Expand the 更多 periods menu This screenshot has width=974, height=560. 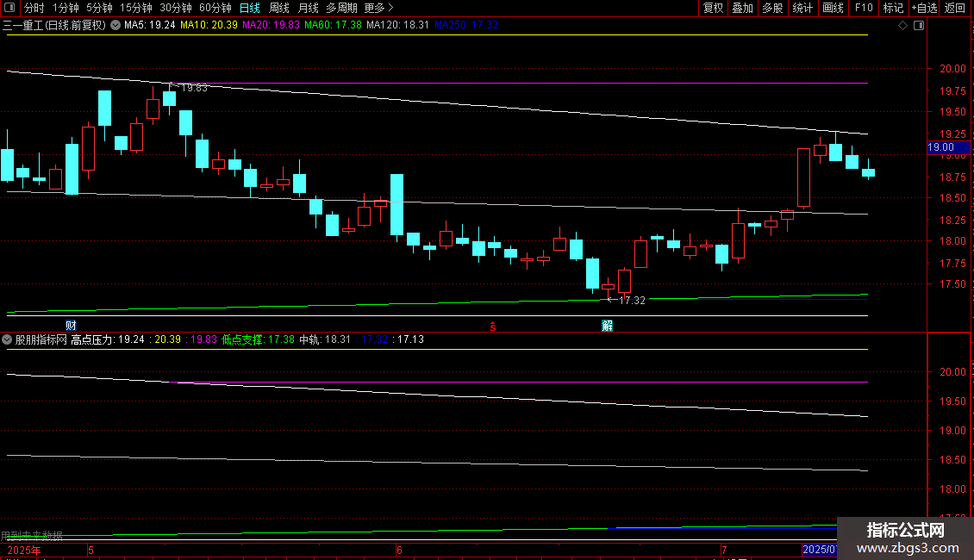coord(379,8)
